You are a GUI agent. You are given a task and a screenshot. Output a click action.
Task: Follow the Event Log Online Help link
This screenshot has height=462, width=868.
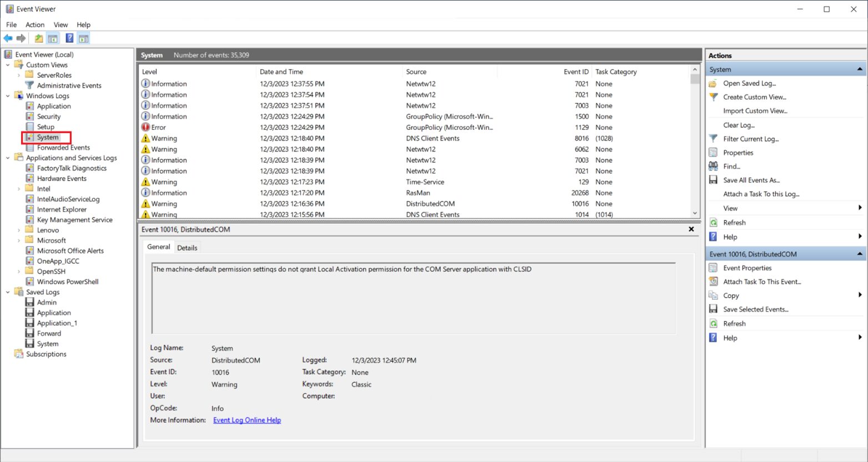coord(247,420)
